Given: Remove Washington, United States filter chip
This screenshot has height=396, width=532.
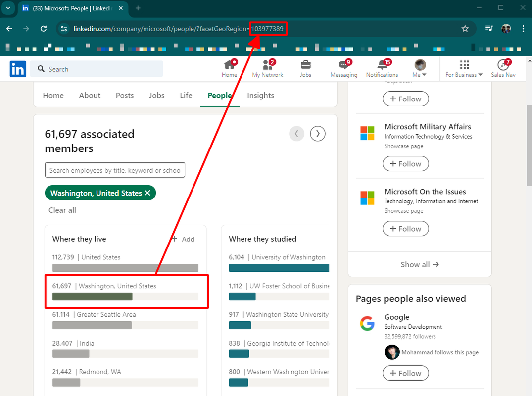Looking at the screenshot, I should [x=147, y=193].
